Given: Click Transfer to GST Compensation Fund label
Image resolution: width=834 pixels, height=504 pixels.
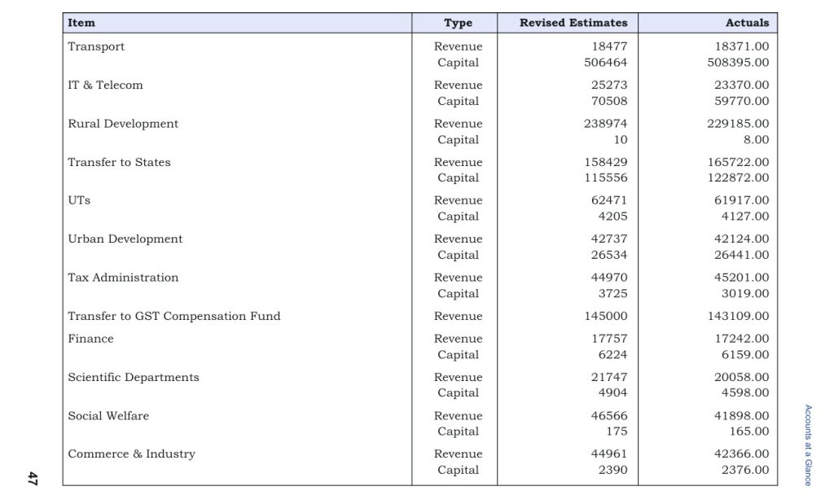Looking at the screenshot, I should tap(173, 316).
